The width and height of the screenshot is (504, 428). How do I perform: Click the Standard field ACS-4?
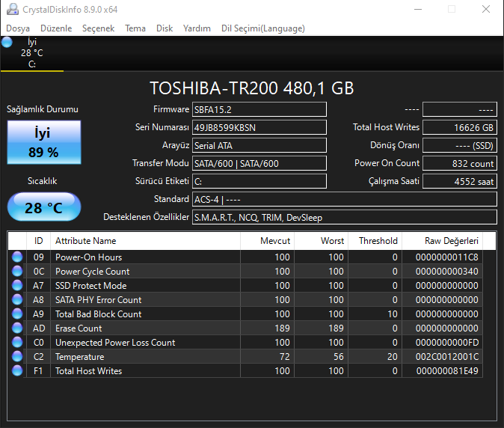[345, 199]
